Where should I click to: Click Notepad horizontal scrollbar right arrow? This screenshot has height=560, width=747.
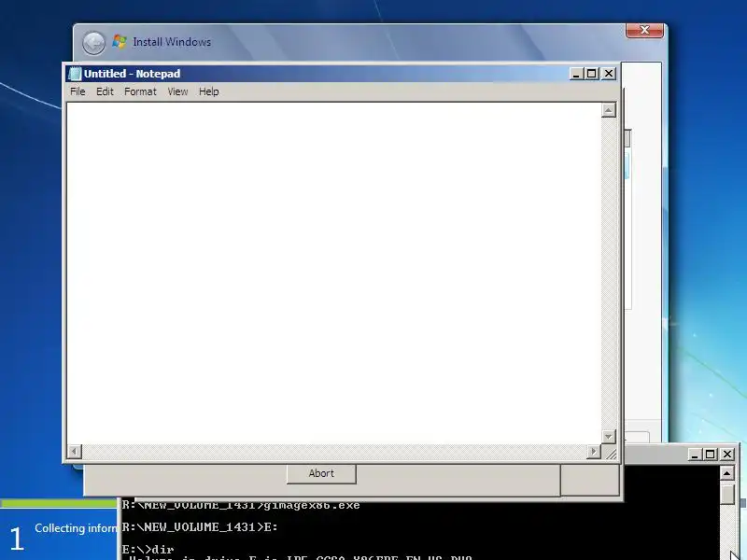(594, 451)
